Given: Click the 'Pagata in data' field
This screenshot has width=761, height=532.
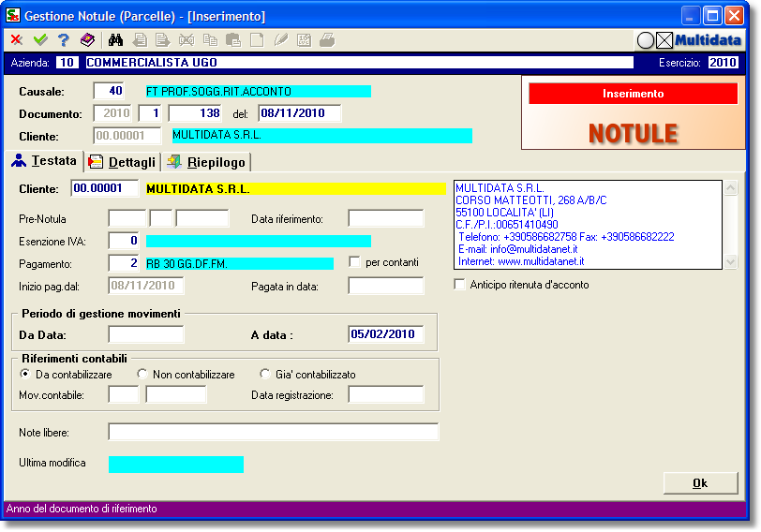Looking at the screenshot, I should click(x=386, y=286).
